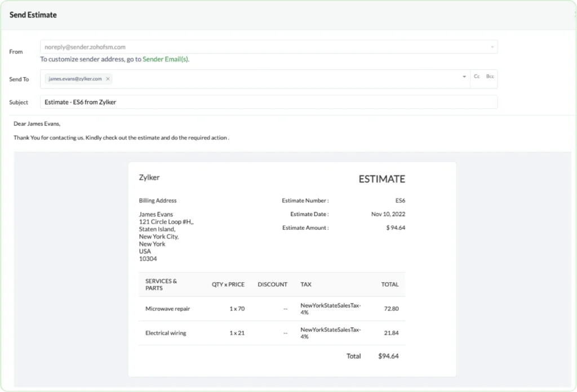Remove the james.evans@zylker.com recipient chip

(x=108, y=79)
